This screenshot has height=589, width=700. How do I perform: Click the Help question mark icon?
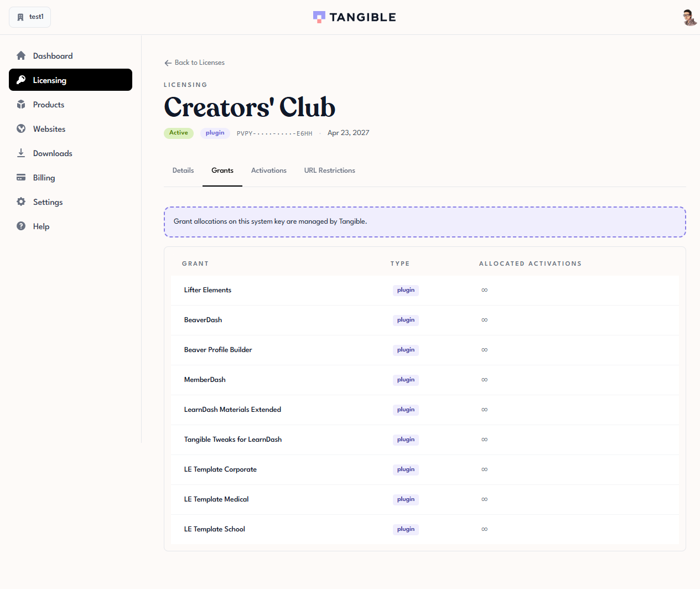pyautogui.click(x=21, y=226)
